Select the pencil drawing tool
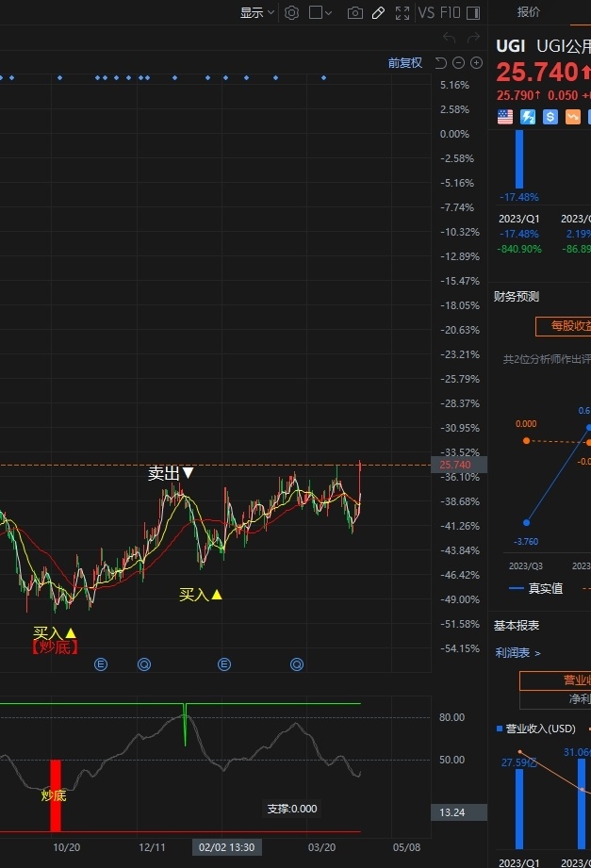The width and height of the screenshot is (591, 868). click(x=379, y=12)
